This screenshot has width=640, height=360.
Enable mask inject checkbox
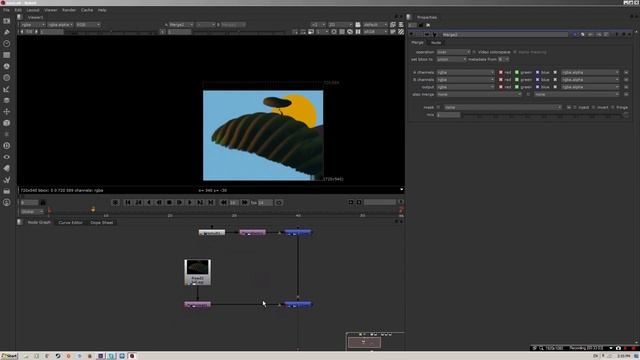pos(575,107)
